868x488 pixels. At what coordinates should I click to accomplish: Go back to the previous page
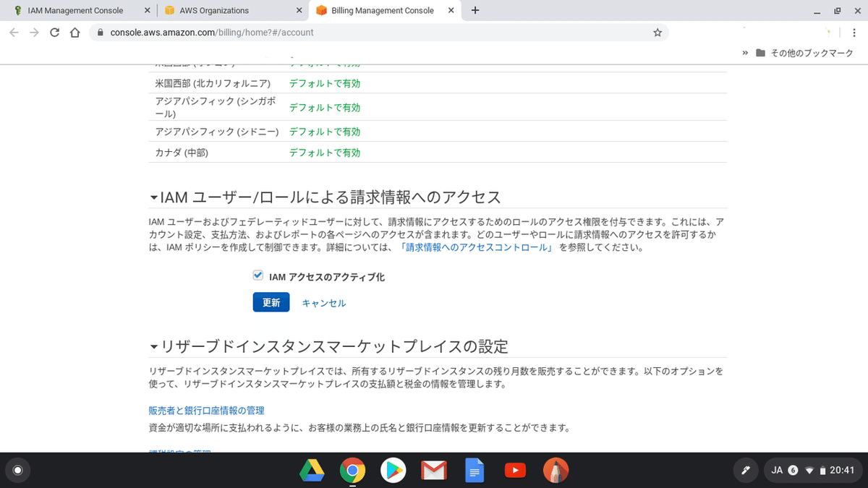(x=14, y=33)
